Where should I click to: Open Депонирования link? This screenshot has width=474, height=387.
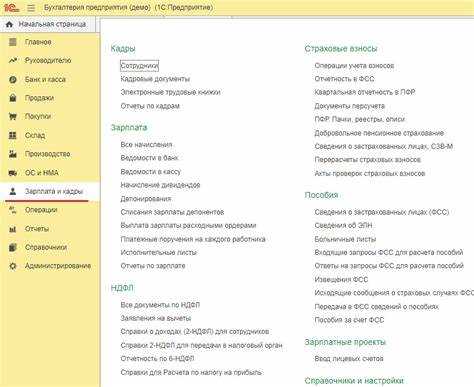click(146, 199)
